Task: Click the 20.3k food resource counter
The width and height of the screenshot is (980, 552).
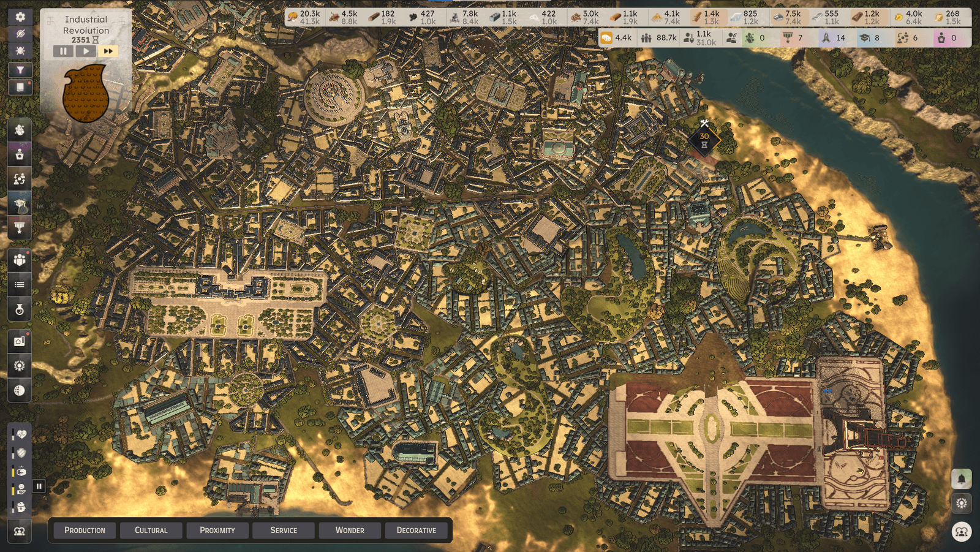Action: click(304, 17)
